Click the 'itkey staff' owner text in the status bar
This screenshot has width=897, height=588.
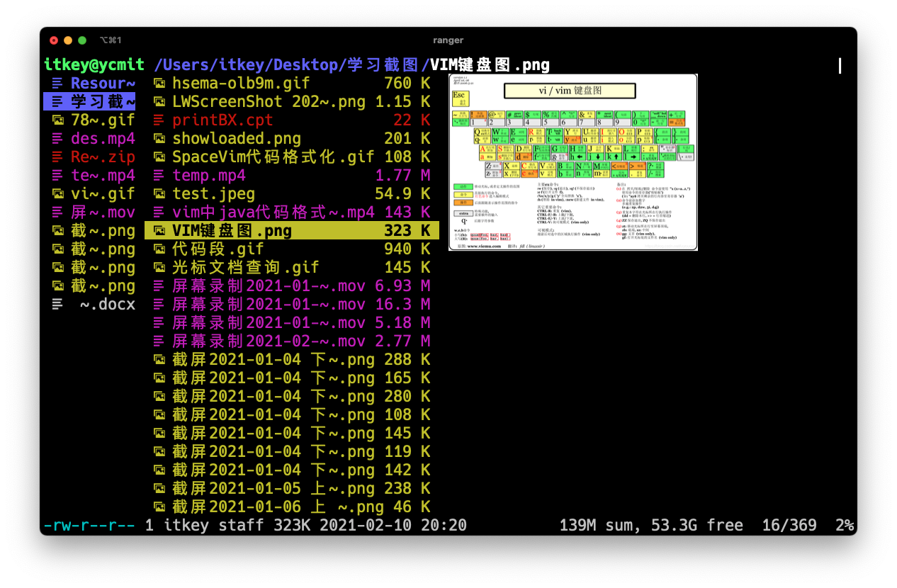click(214, 526)
